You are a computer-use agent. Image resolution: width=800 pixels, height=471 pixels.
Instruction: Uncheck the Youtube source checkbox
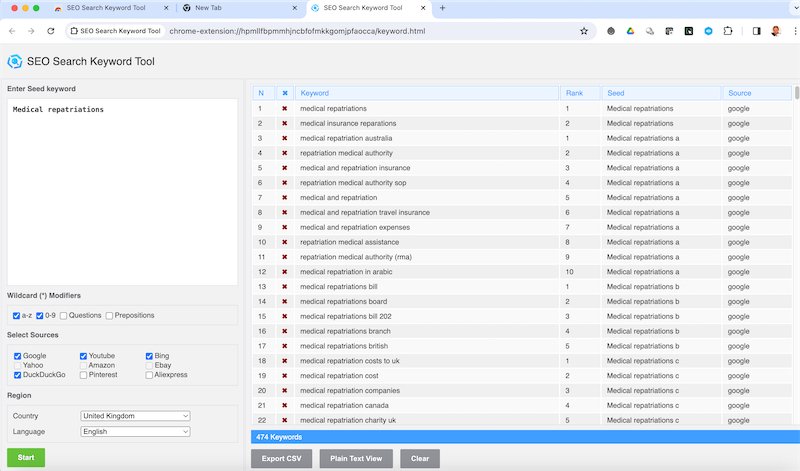point(84,356)
